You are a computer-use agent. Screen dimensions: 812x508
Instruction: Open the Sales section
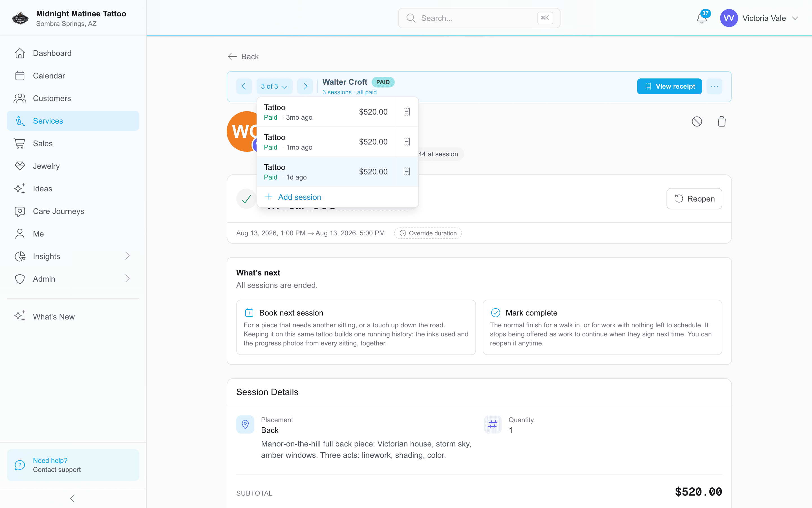(73, 143)
